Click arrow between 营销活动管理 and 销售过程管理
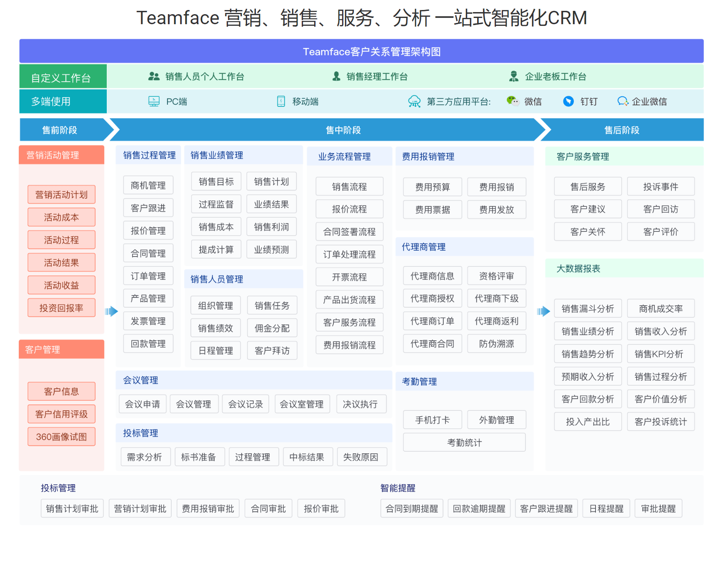 pos(111,311)
